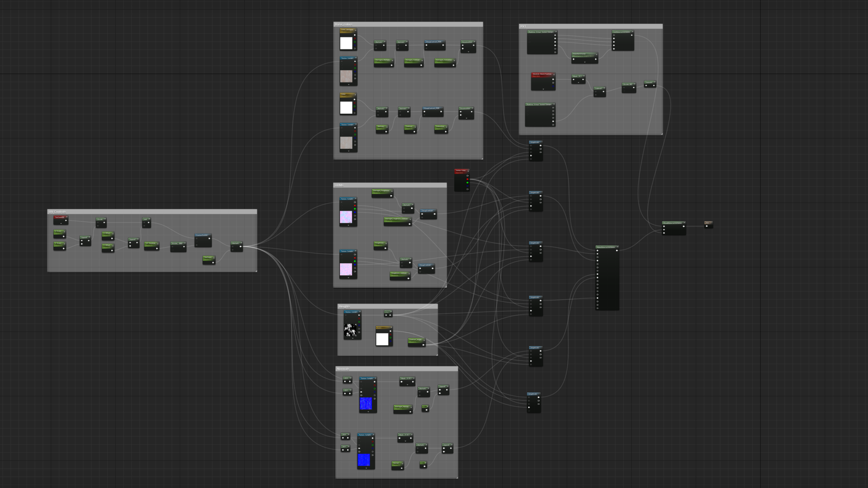Click the red output pin of Vertex Color
Image resolution: width=868 pixels, height=488 pixels.
click(x=467, y=179)
